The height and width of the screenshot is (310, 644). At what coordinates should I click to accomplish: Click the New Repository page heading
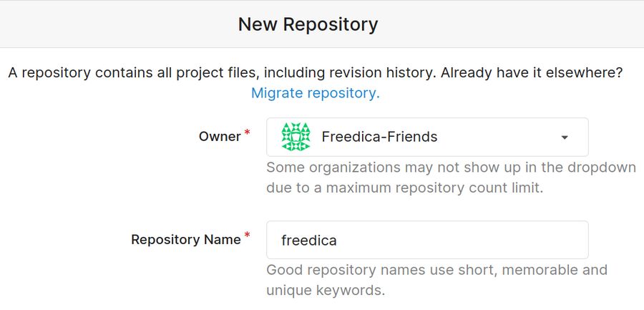click(x=308, y=24)
